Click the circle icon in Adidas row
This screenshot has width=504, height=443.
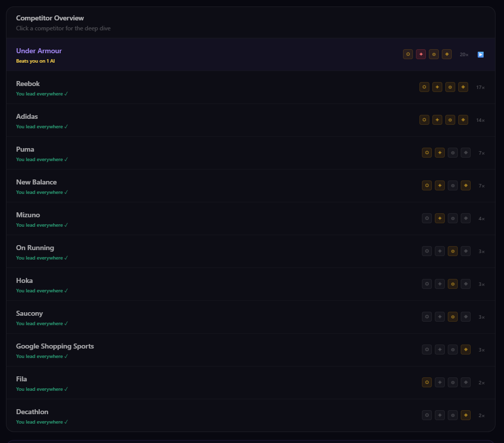click(450, 120)
